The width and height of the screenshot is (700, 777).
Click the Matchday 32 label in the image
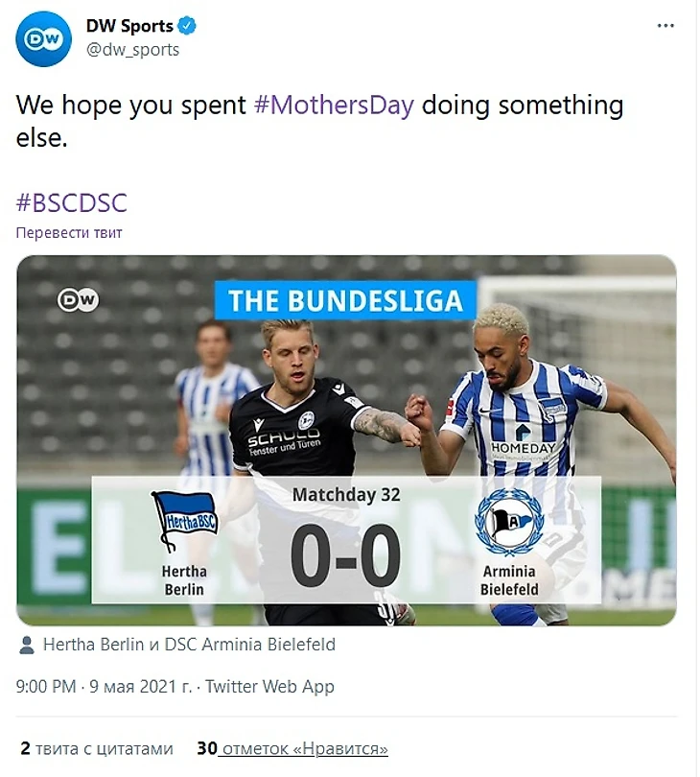[346, 496]
